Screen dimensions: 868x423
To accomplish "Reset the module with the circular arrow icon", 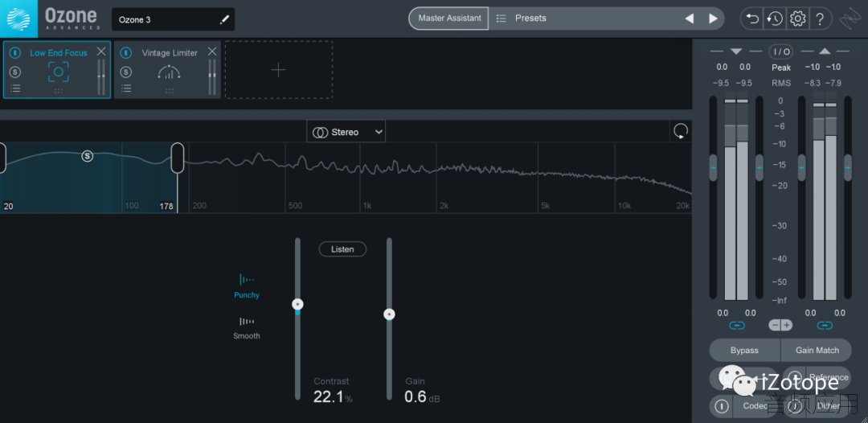I will [x=681, y=131].
